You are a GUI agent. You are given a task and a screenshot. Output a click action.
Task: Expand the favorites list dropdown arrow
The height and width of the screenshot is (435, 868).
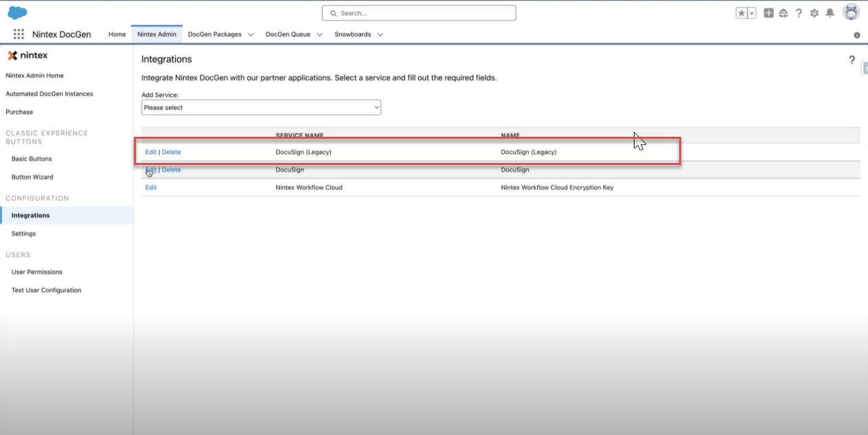click(751, 13)
